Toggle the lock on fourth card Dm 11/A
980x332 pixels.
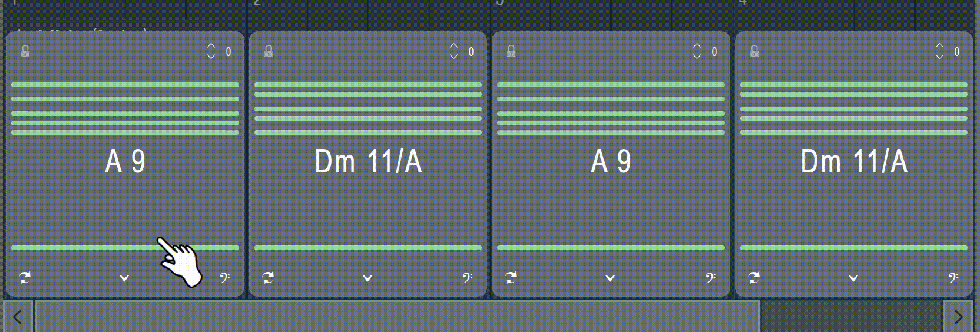coord(754,51)
